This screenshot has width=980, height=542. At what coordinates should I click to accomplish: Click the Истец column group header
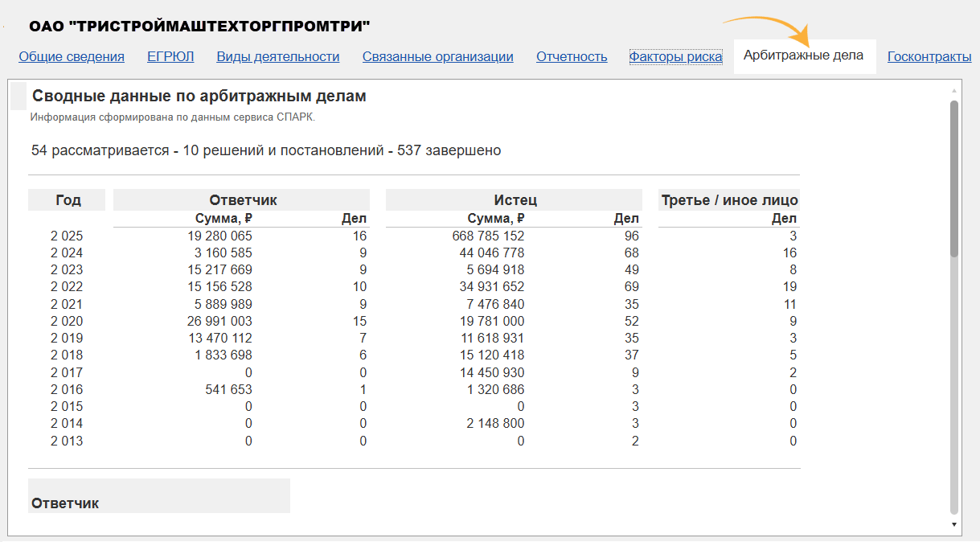pos(515,200)
